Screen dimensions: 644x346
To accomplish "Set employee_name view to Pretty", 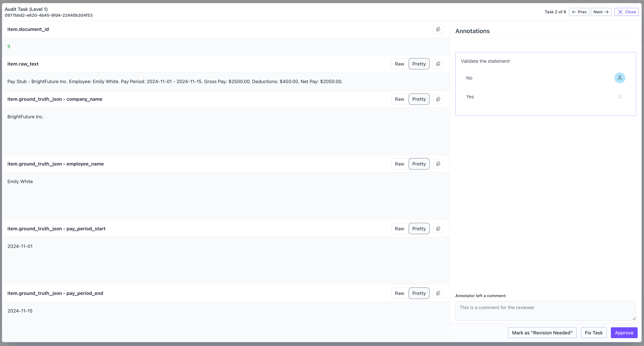I will [419, 164].
